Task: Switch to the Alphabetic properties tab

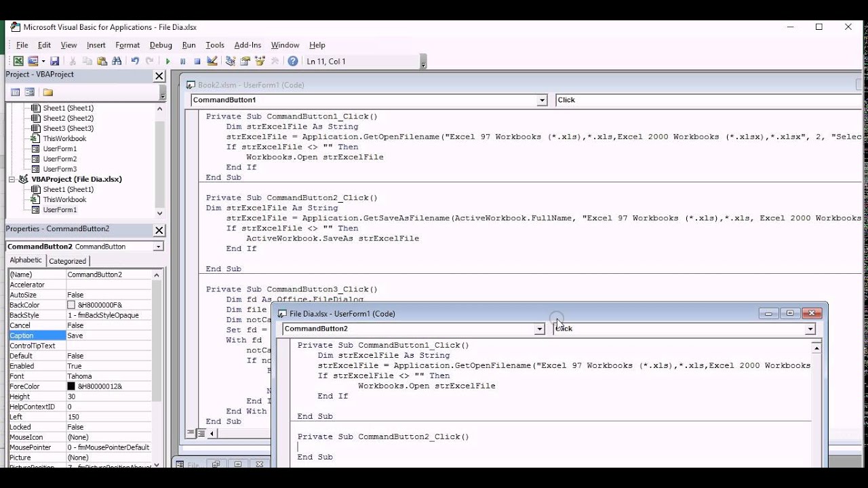Action: 26,260
